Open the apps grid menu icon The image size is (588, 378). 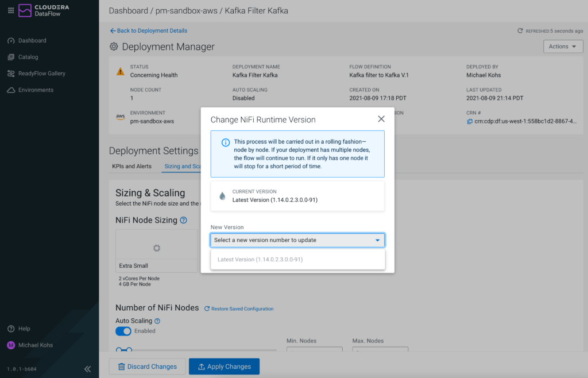tap(11, 10)
